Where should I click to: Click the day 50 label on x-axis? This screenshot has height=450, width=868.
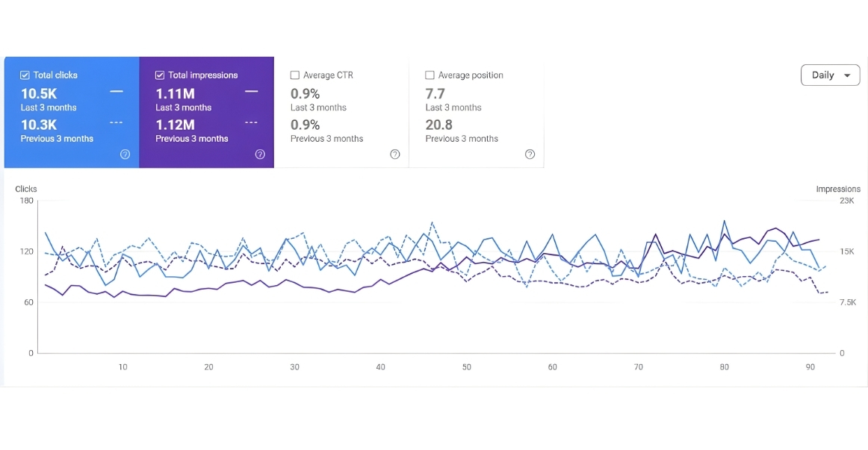click(x=466, y=367)
